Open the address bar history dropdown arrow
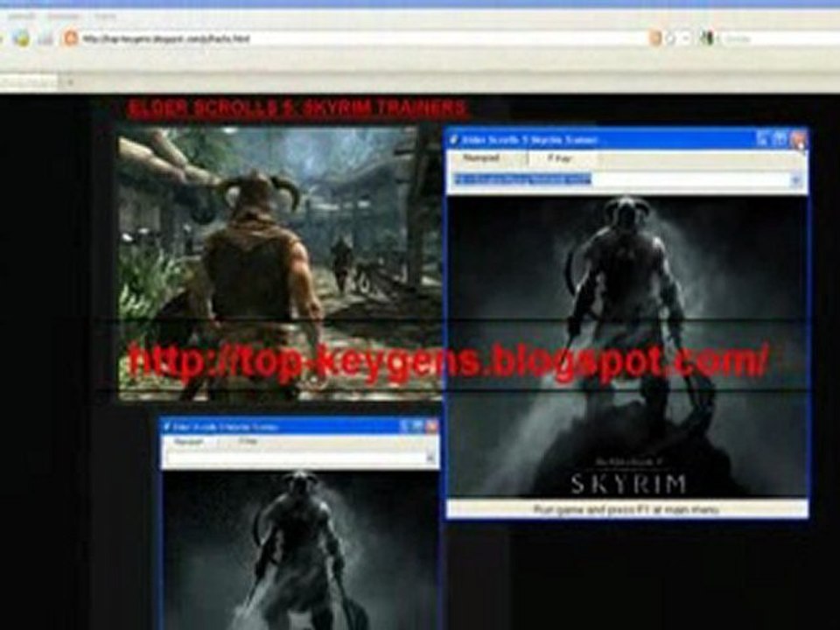840x630 pixels. click(686, 38)
